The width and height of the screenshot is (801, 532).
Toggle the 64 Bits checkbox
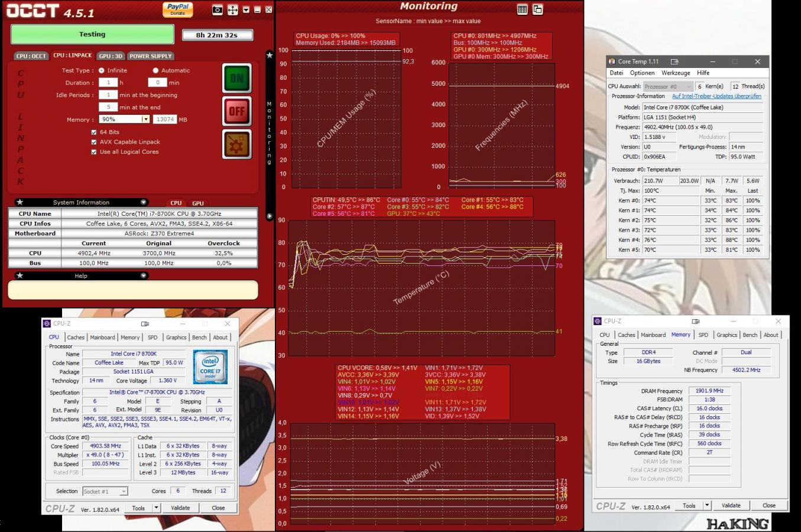[94, 132]
